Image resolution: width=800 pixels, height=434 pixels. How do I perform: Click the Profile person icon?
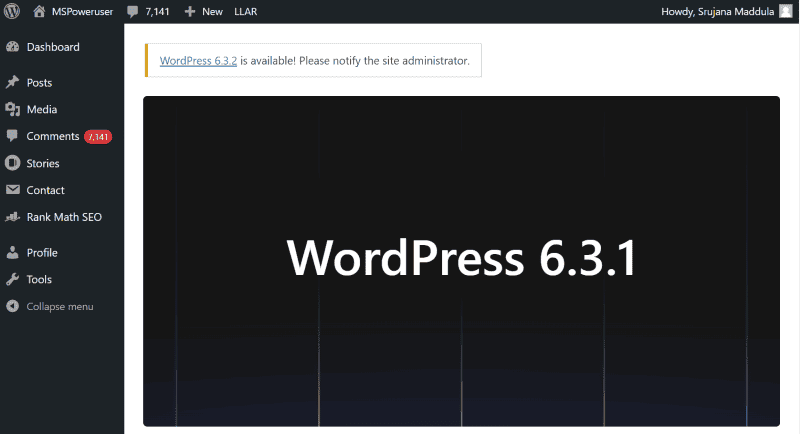(x=13, y=252)
